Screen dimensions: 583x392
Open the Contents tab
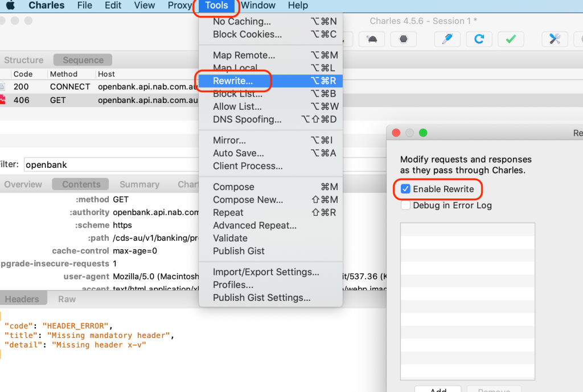[x=81, y=184]
